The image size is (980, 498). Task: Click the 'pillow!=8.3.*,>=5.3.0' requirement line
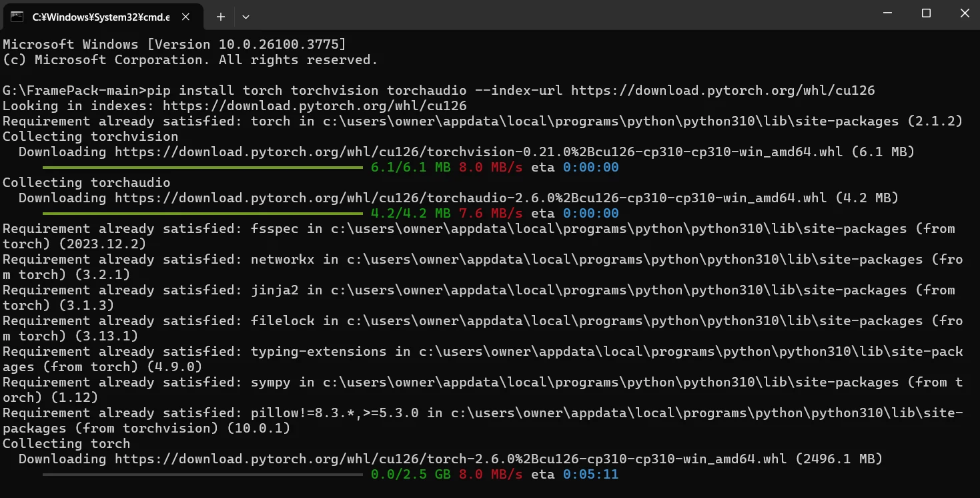click(483, 421)
